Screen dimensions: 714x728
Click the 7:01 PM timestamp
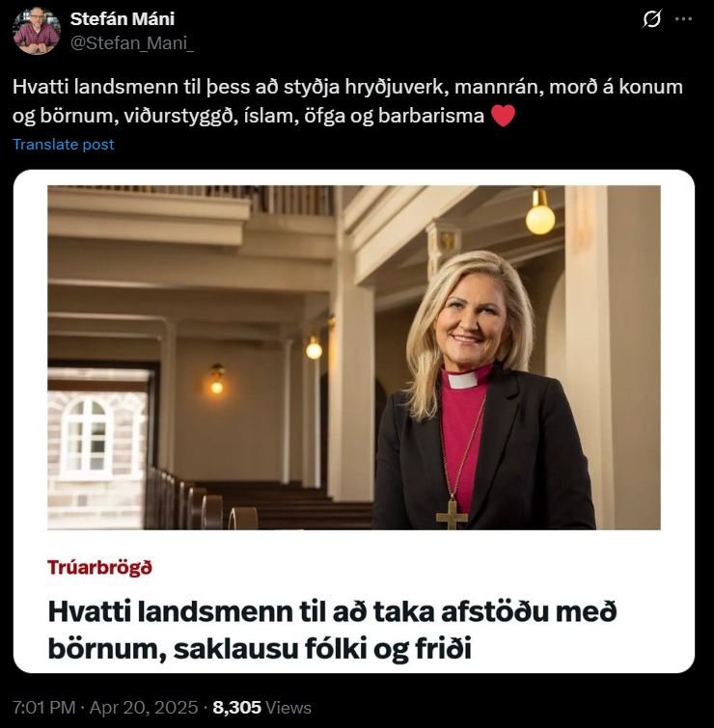[44, 708]
